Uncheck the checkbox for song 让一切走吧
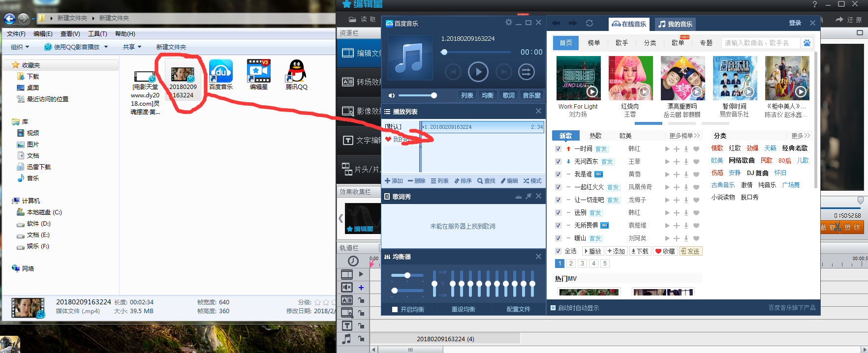868x353 pixels. pos(558,200)
